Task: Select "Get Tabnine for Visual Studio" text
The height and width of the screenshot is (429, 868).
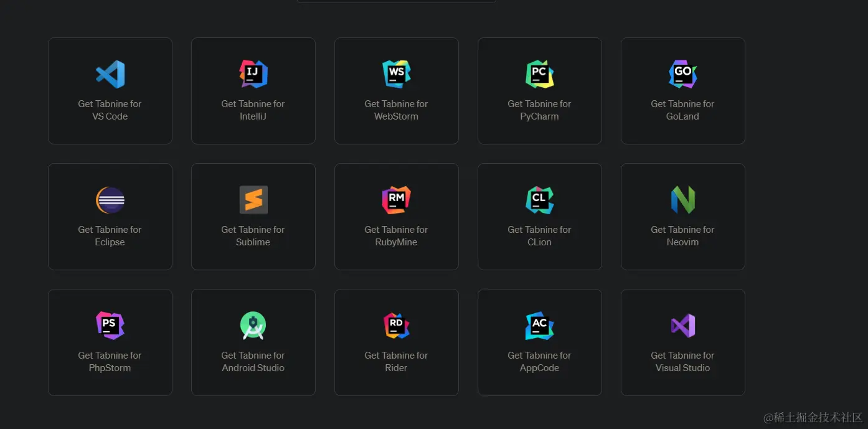Action: tap(683, 362)
